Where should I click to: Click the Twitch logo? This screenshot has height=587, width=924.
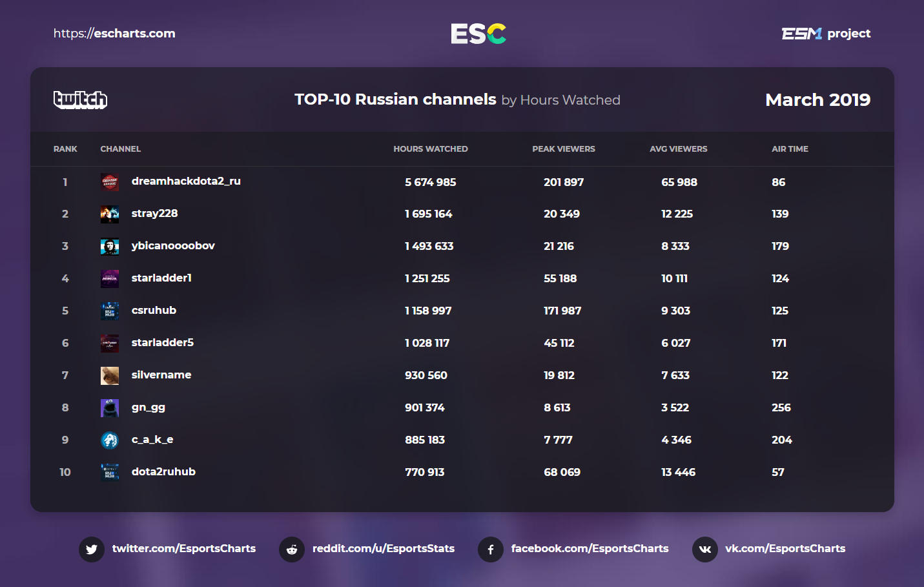coord(80,99)
